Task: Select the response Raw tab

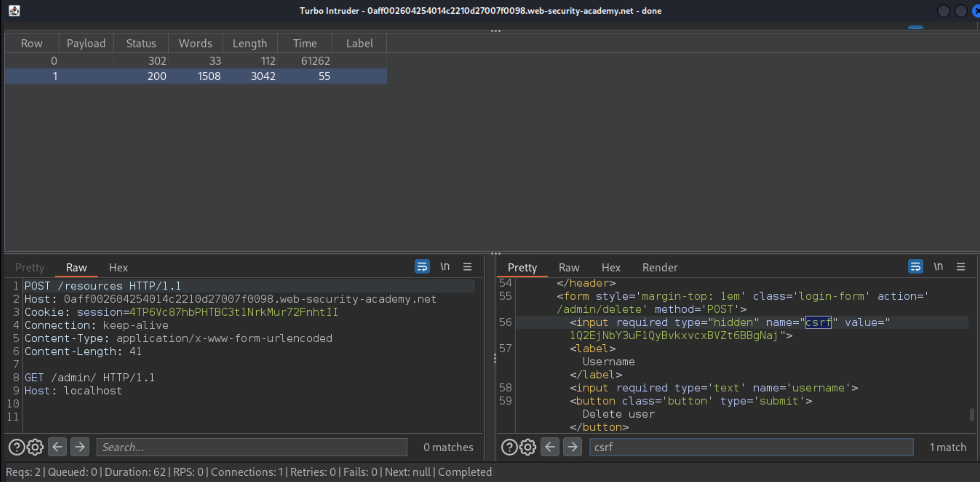Action: coord(569,267)
